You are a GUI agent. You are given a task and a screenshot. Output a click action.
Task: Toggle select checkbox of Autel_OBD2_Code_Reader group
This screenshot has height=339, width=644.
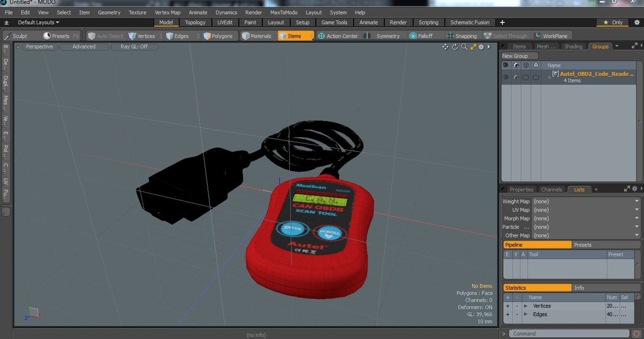click(526, 77)
